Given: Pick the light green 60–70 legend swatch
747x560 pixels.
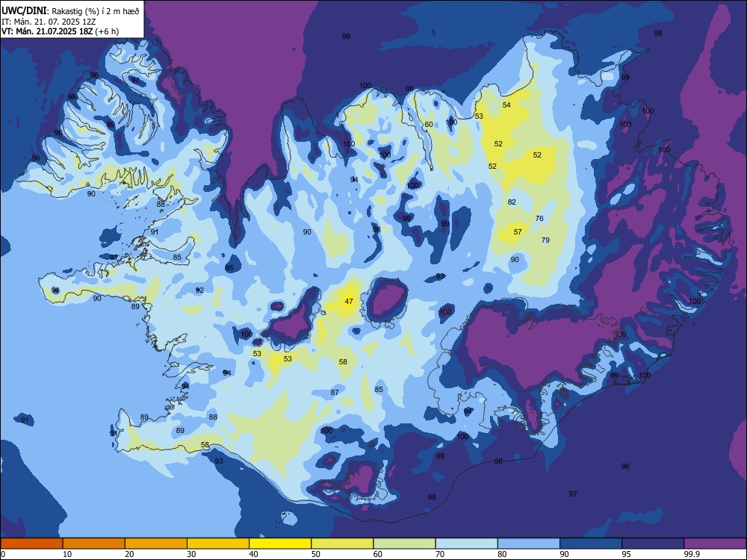Looking at the screenshot, I should click(404, 544).
